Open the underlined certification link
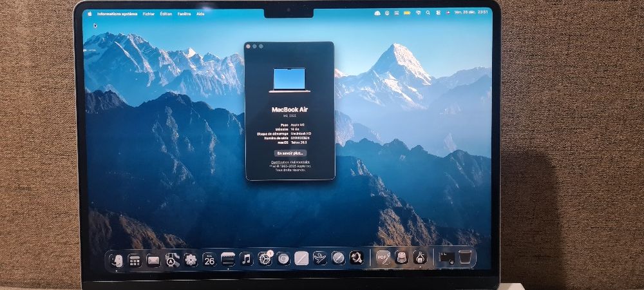The width and height of the screenshot is (644, 290). (290, 162)
